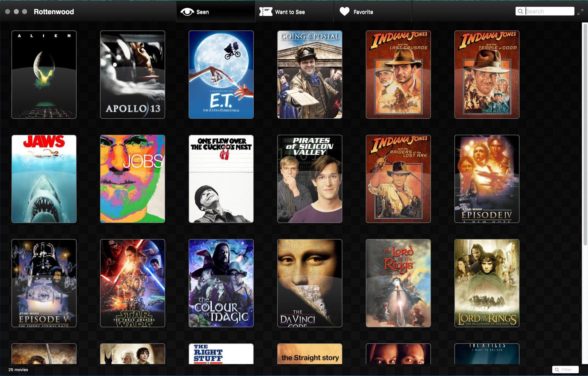Select the Alien movie poster
Screen dimensions: 588x376
pyautogui.click(x=44, y=74)
